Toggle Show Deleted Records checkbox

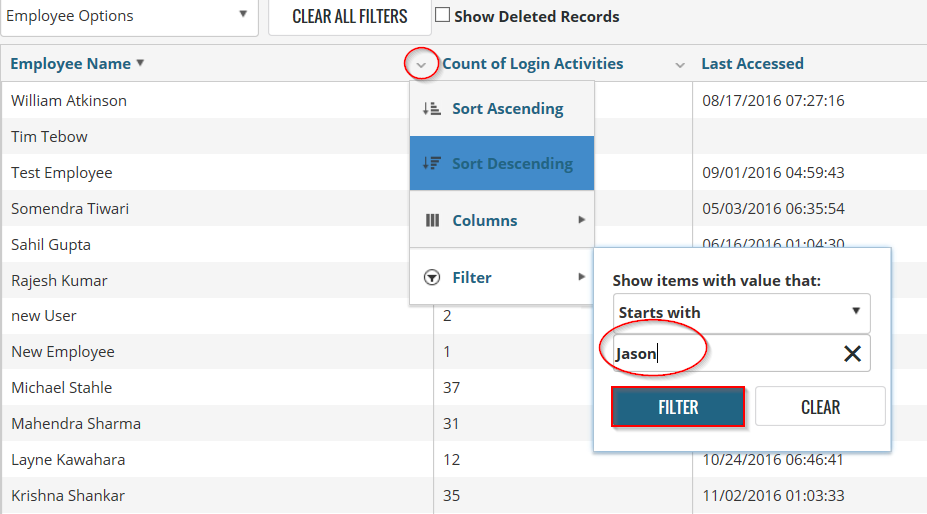442,16
